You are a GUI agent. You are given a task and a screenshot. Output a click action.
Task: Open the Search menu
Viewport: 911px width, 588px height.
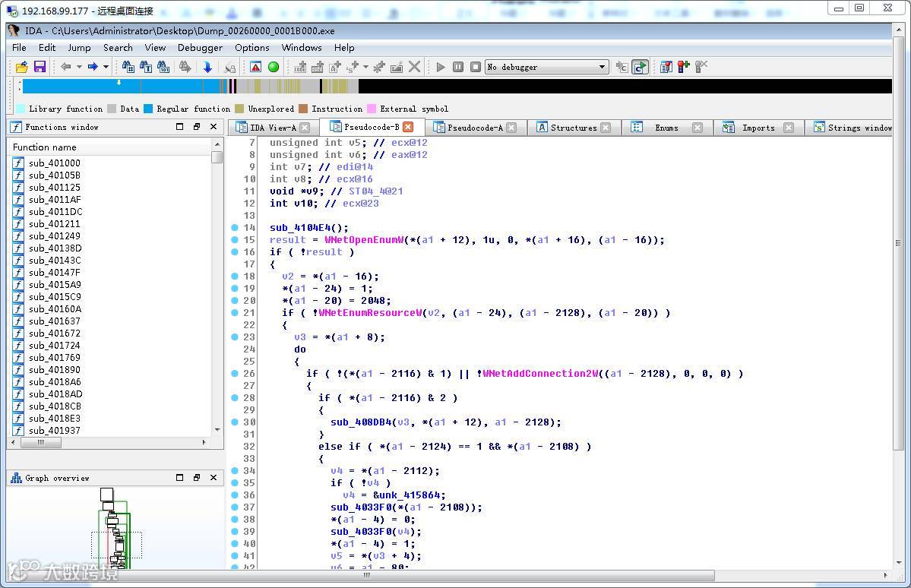click(118, 48)
